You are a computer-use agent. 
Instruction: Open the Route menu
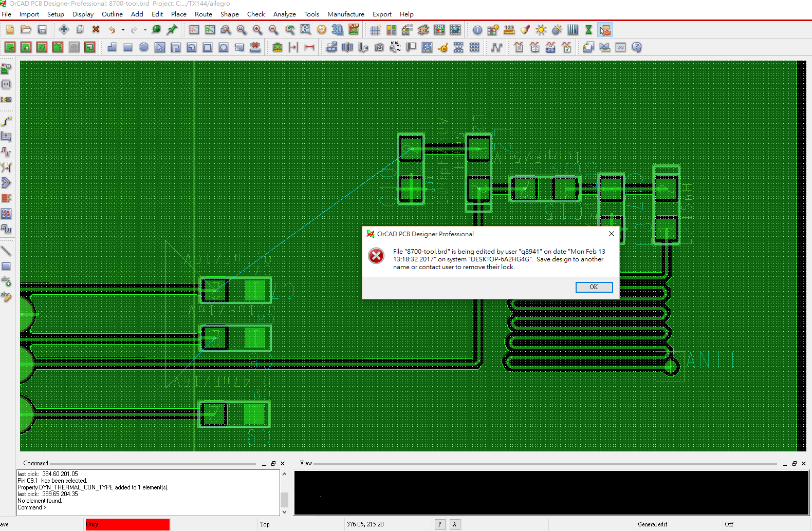203,14
